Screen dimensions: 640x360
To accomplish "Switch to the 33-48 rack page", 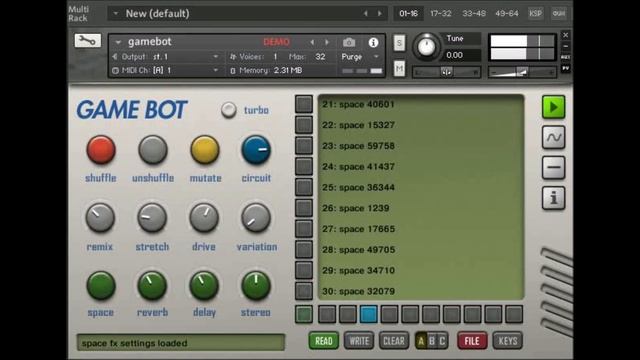I will 474,13.
